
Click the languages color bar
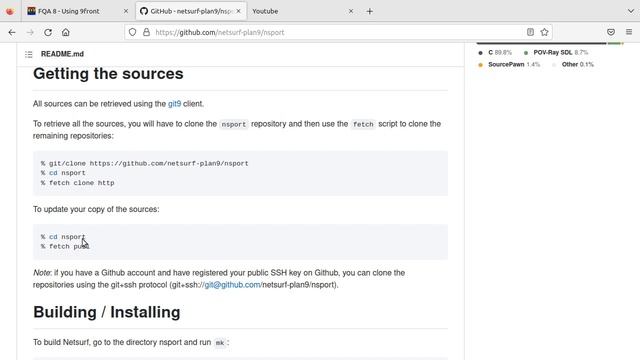point(550,43)
